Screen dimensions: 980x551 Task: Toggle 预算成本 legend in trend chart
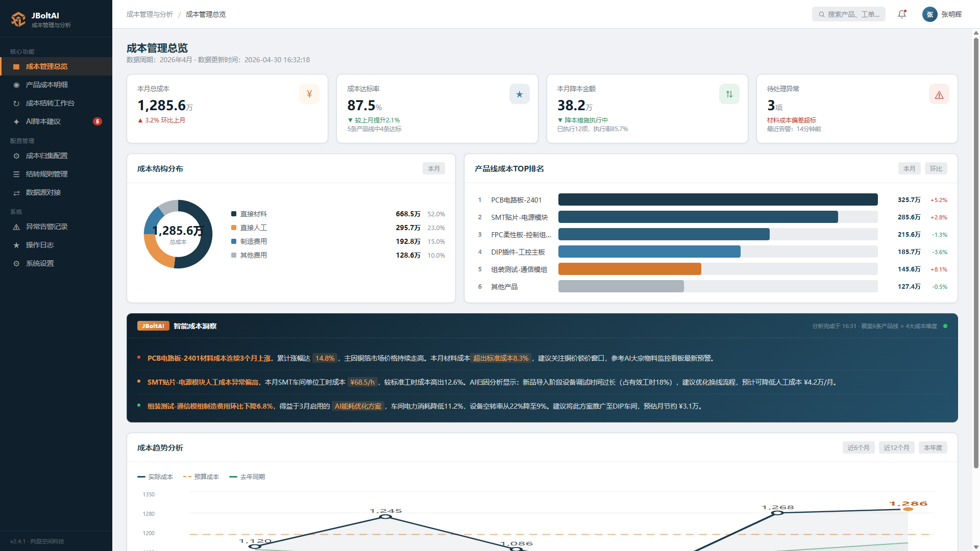(201, 477)
